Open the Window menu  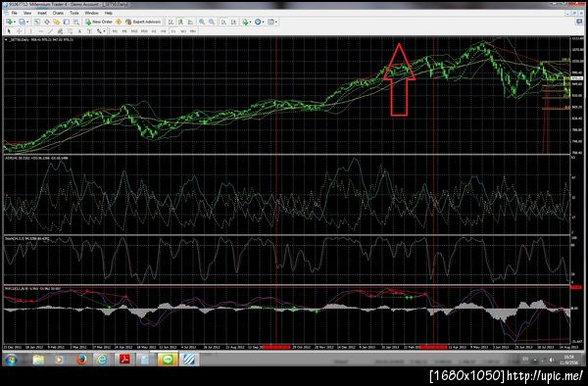coord(91,13)
